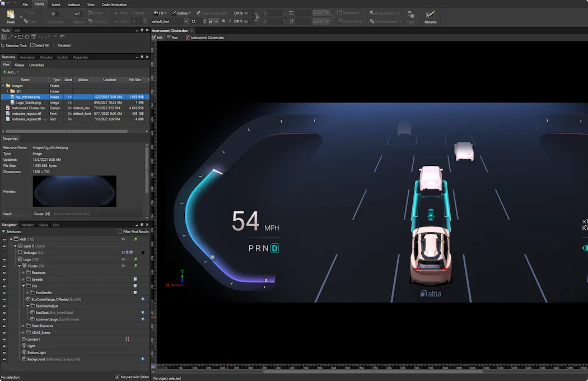Expand the Readouts folder

[x=23, y=273]
